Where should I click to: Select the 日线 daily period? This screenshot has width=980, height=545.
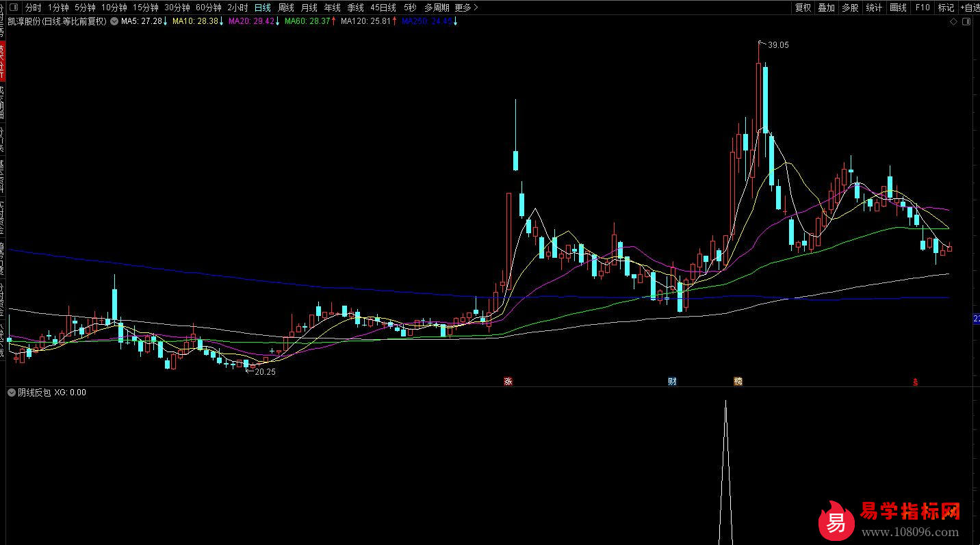pyautogui.click(x=262, y=8)
